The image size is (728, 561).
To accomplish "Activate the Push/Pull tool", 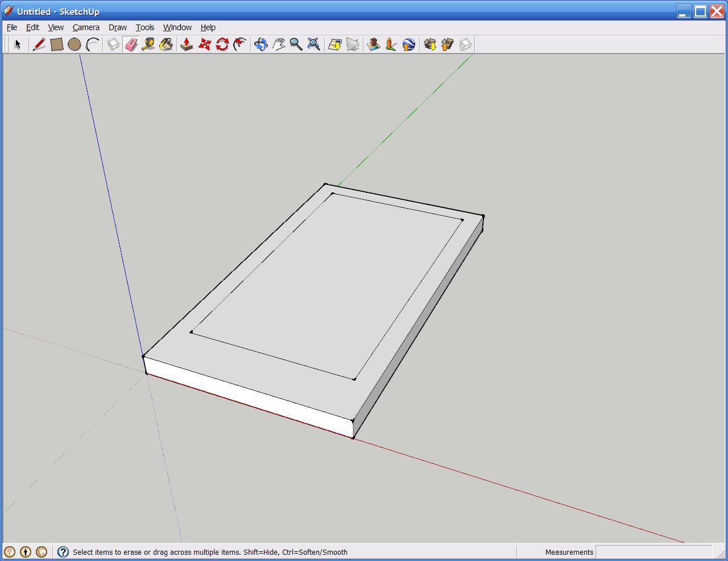I will tap(187, 44).
